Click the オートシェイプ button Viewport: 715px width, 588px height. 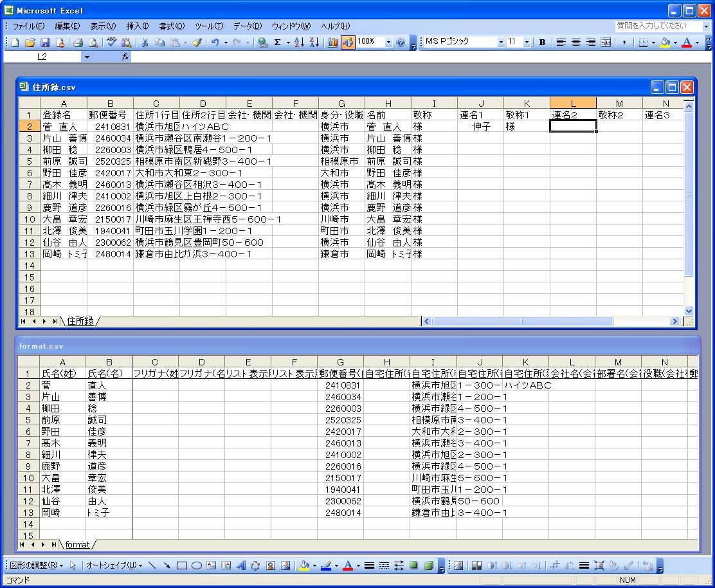[114, 565]
